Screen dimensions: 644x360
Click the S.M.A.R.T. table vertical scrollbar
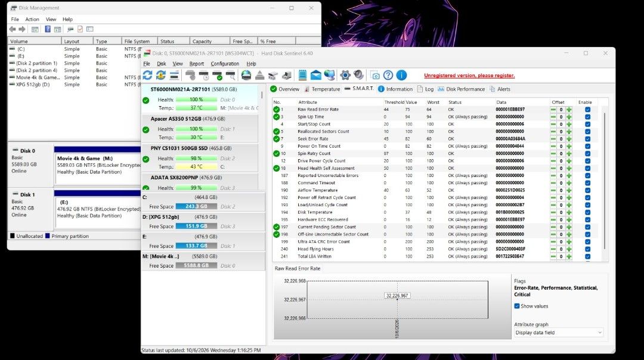pyautogui.click(x=605, y=181)
